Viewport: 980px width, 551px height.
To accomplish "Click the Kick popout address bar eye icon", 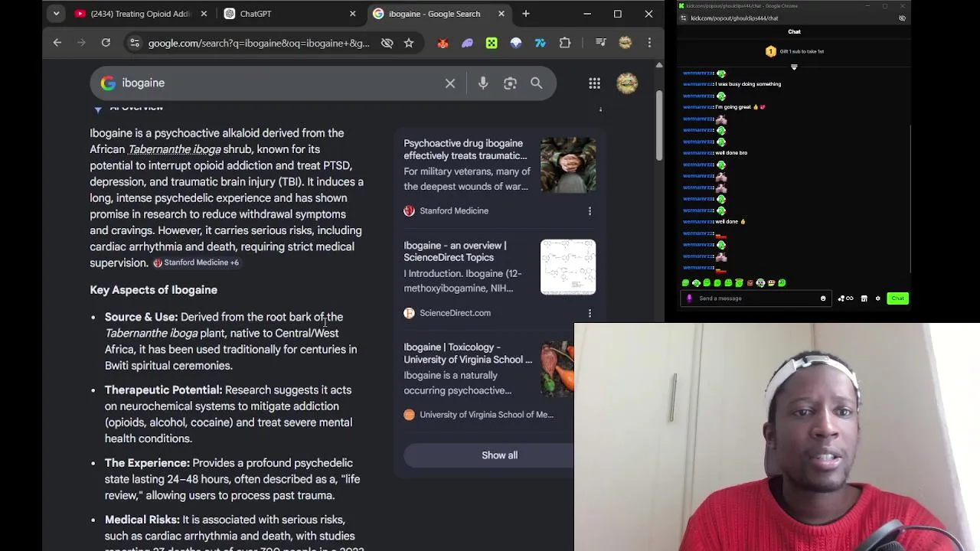I will coord(902,18).
